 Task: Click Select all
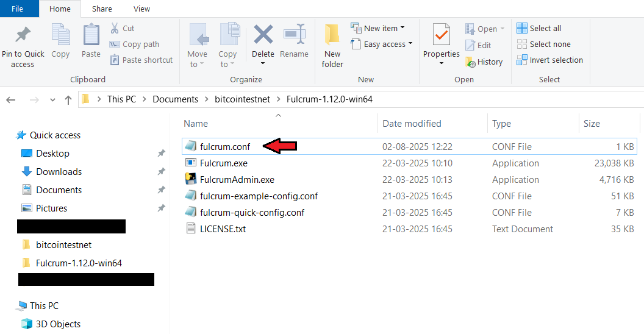(539, 28)
